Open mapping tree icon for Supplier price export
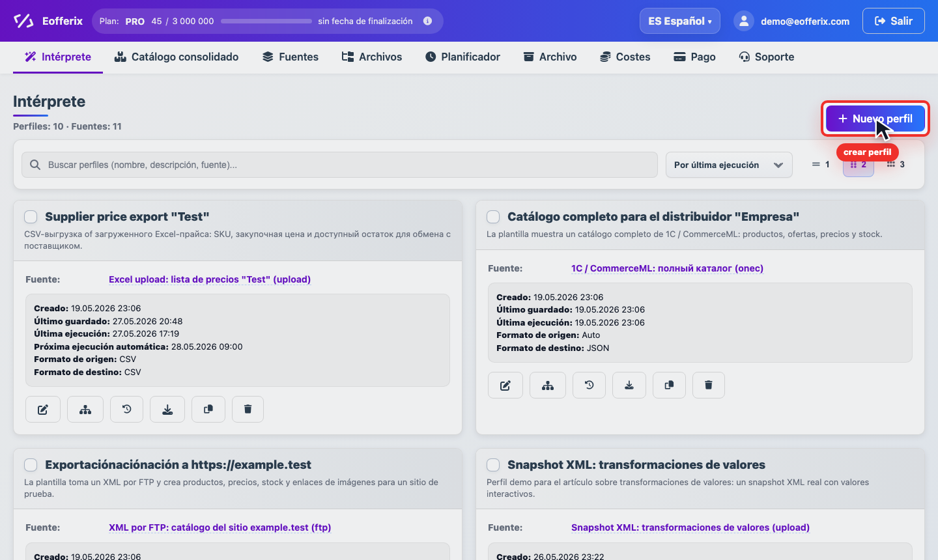The image size is (938, 560). point(85,410)
